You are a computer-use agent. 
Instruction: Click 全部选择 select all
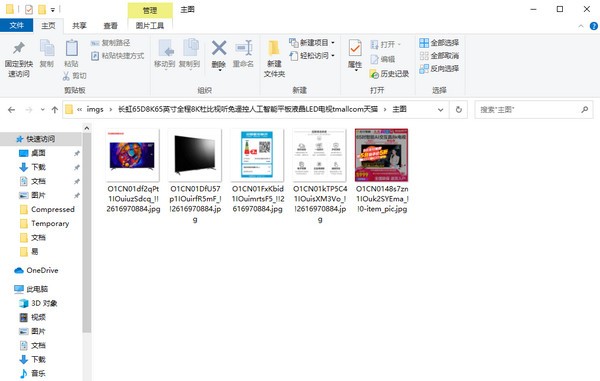(439, 42)
